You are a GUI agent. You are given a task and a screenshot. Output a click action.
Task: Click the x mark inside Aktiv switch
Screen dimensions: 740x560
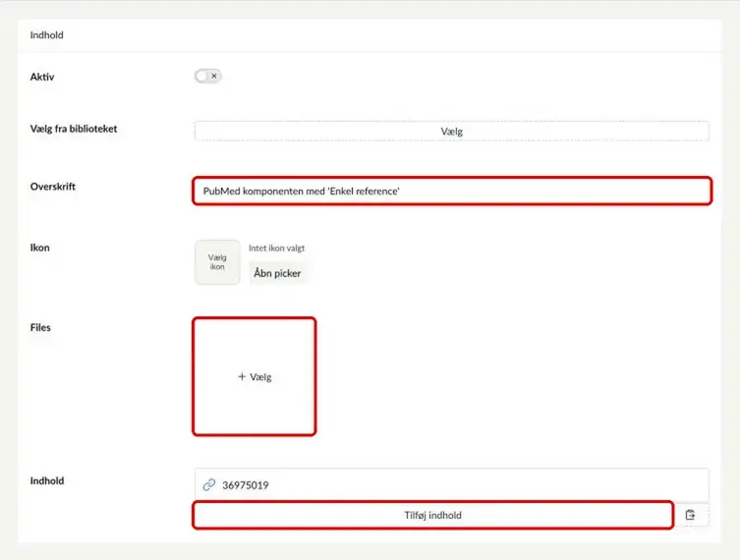point(214,76)
